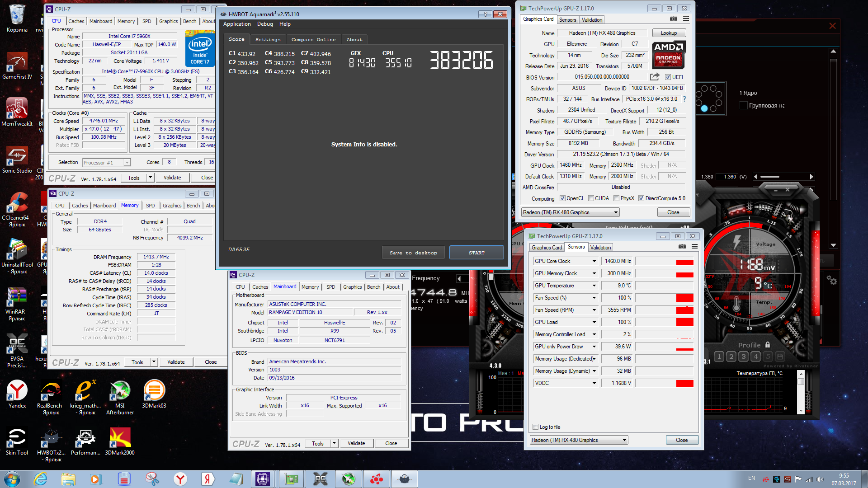Viewport: 868px width, 488px height.
Task: Open VDDC sensor dropdown
Action: [x=594, y=383]
